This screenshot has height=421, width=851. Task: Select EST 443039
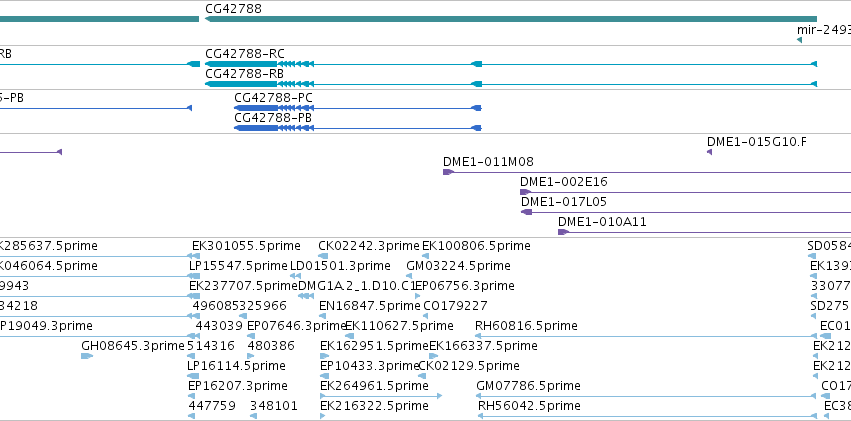[219, 326]
